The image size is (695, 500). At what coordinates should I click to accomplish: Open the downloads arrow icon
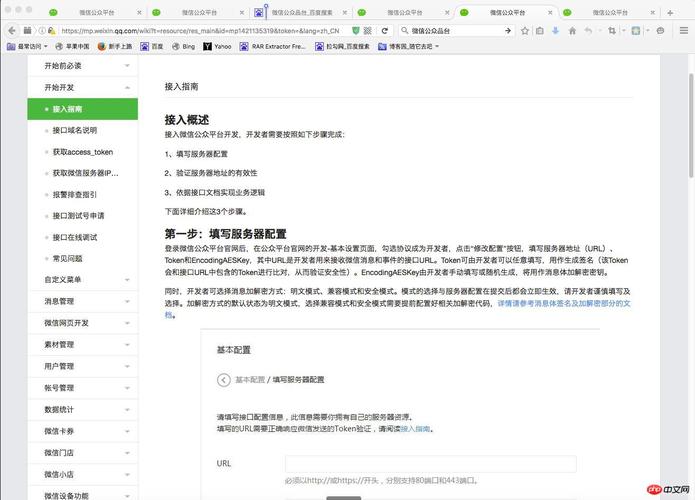click(555, 31)
